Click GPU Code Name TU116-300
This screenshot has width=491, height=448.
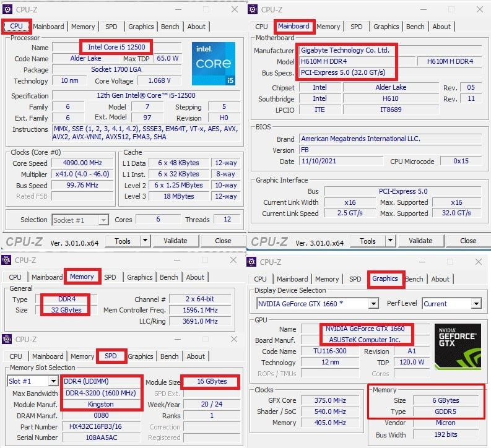click(x=330, y=351)
